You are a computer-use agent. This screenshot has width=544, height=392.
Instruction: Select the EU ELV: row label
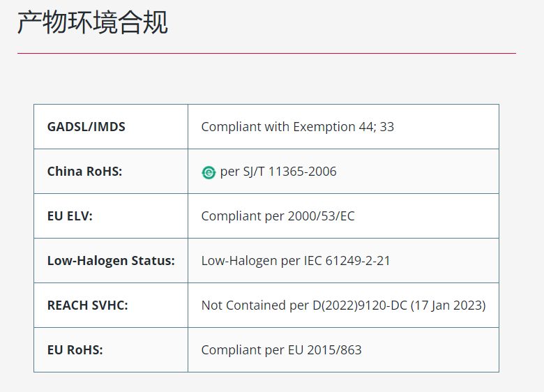pyautogui.click(x=70, y=216)
